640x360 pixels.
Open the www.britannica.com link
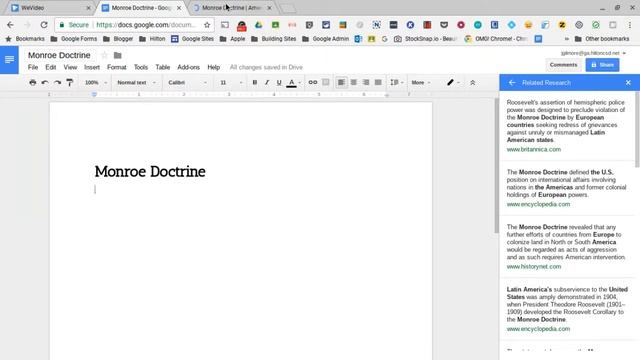(534, 149)
